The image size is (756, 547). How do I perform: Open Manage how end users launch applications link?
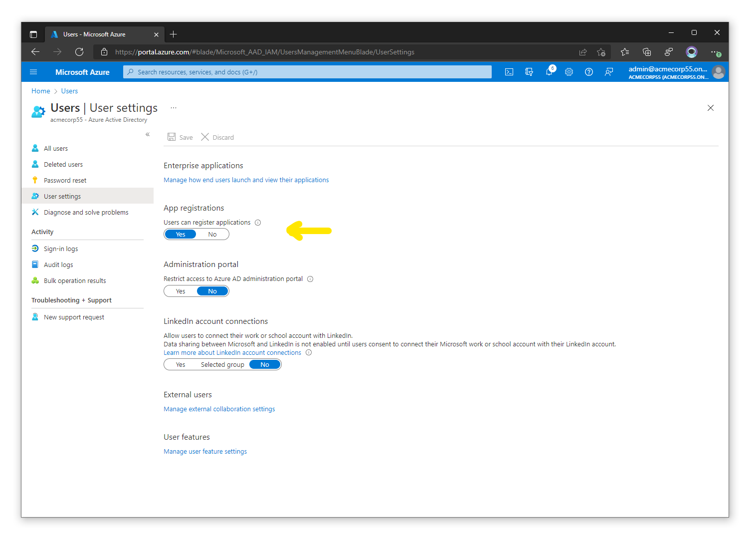(x=246, y=180)
